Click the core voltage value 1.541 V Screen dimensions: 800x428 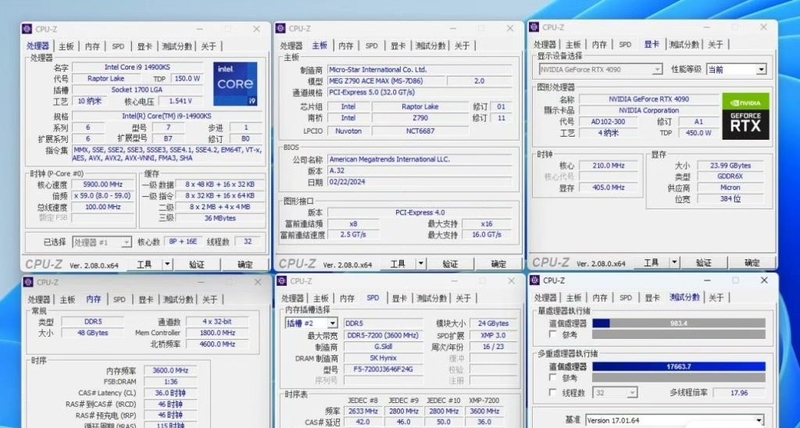180,101
